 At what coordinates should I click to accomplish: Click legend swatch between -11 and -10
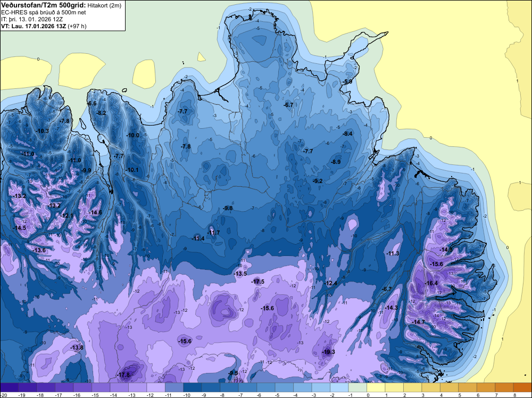tap(174, 387)
